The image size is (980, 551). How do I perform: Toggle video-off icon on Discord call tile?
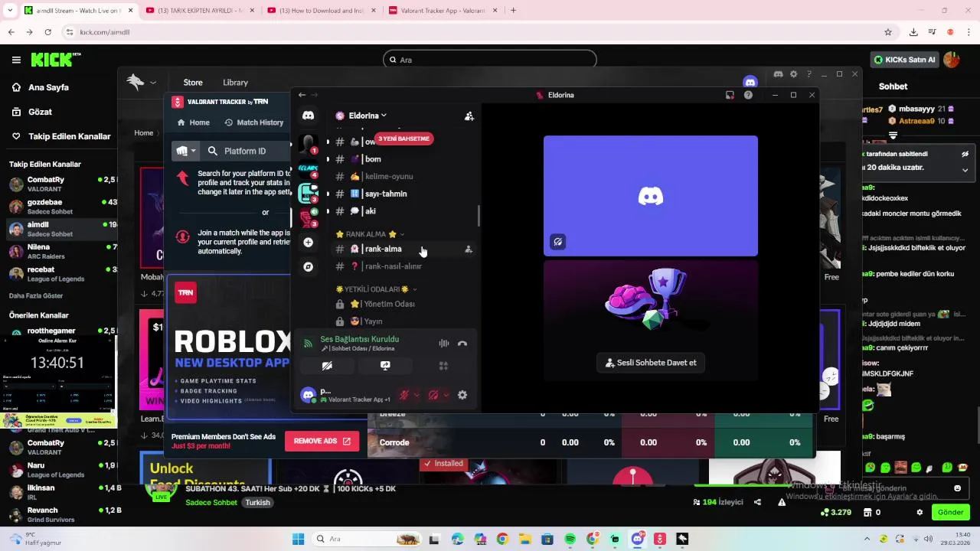coord(558,242)
